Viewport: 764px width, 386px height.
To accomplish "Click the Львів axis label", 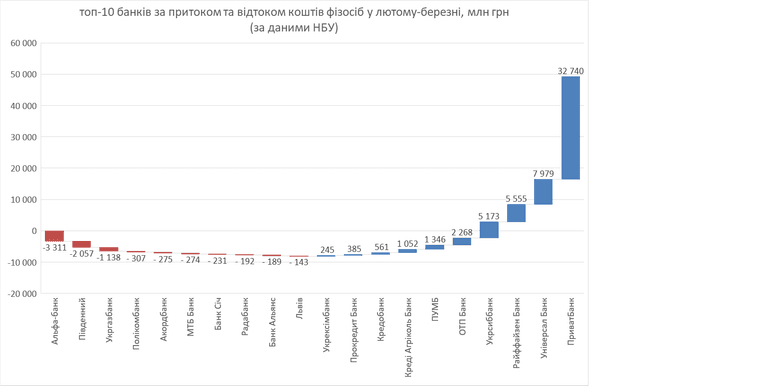I will coord(299,308).
